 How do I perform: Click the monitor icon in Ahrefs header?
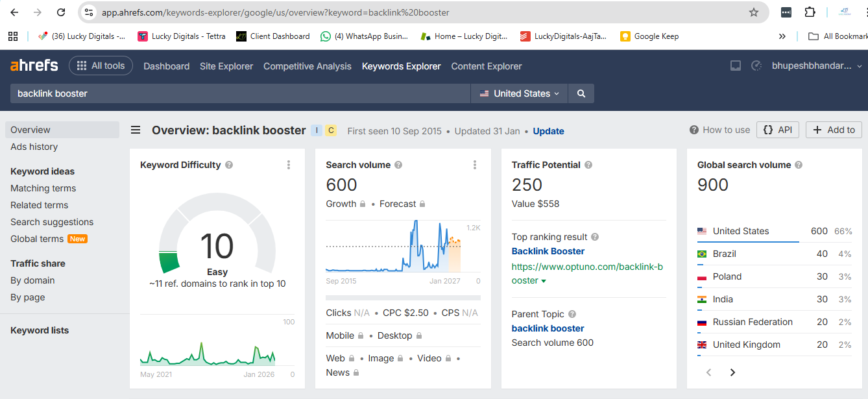pyautogui.click(x=736, y=66)
